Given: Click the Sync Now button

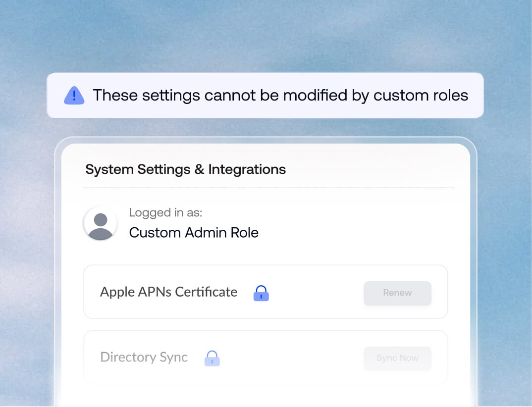Looking at the screenshot, I should tap(397, 358).
